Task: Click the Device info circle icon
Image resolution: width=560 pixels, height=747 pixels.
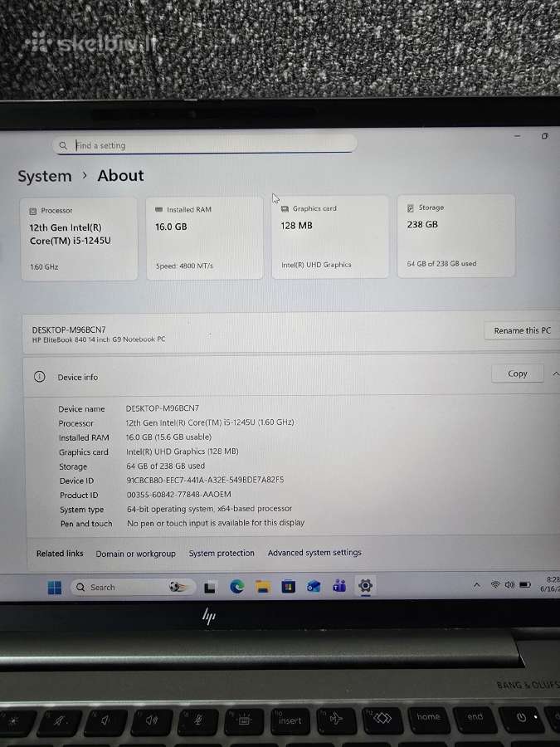Action: coord(40,377)
